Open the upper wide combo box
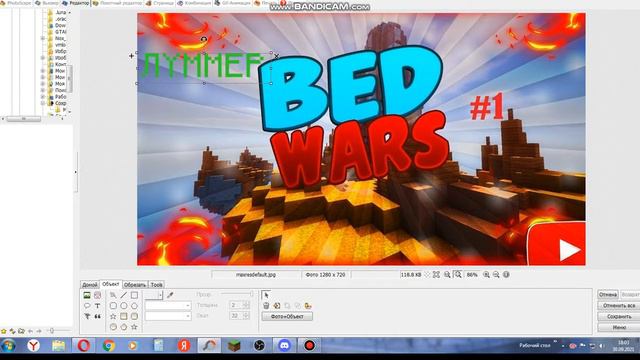640x360 pixels. (168, 305)
